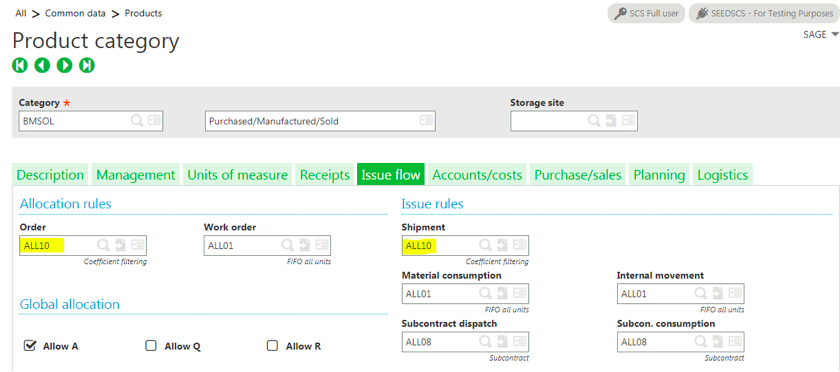Click Work order jump-to arrow icon
Viewport: 840px width, 372px height.
click(305, 245)
